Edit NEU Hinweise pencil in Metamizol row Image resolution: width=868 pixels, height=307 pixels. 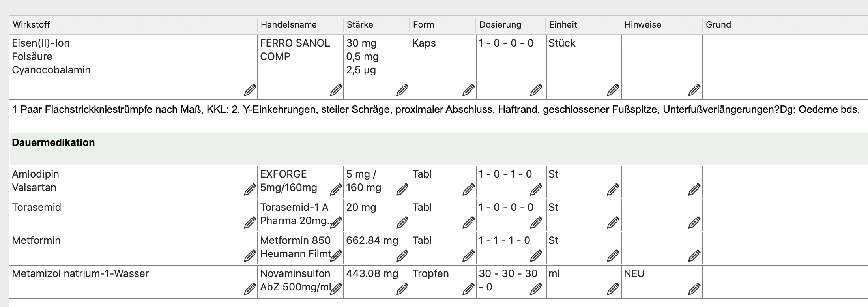coord(694,289)
